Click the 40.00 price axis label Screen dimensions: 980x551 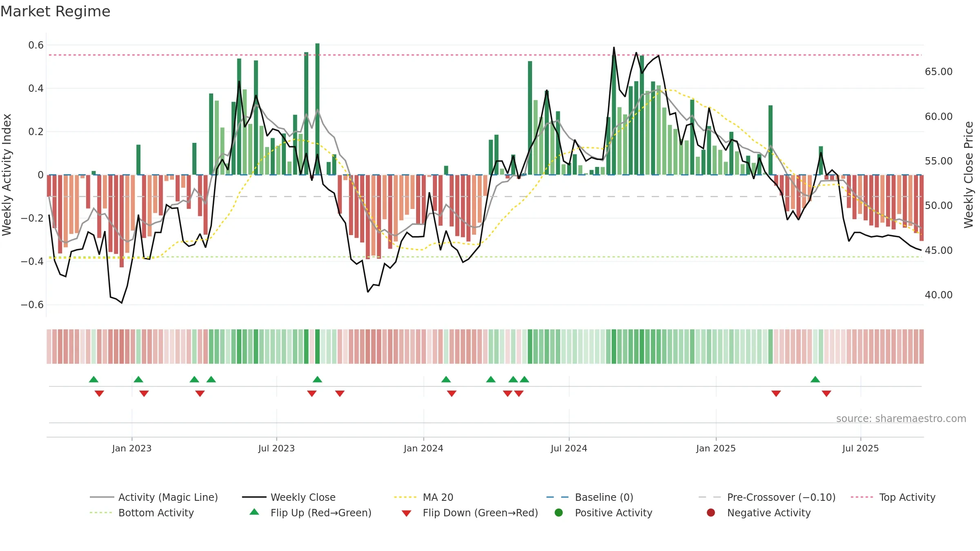[939, 295]
